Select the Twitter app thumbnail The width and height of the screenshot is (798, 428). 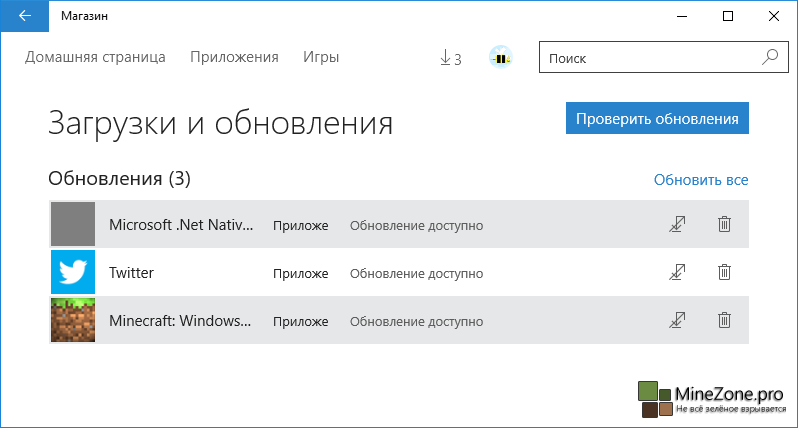point(73,272)
